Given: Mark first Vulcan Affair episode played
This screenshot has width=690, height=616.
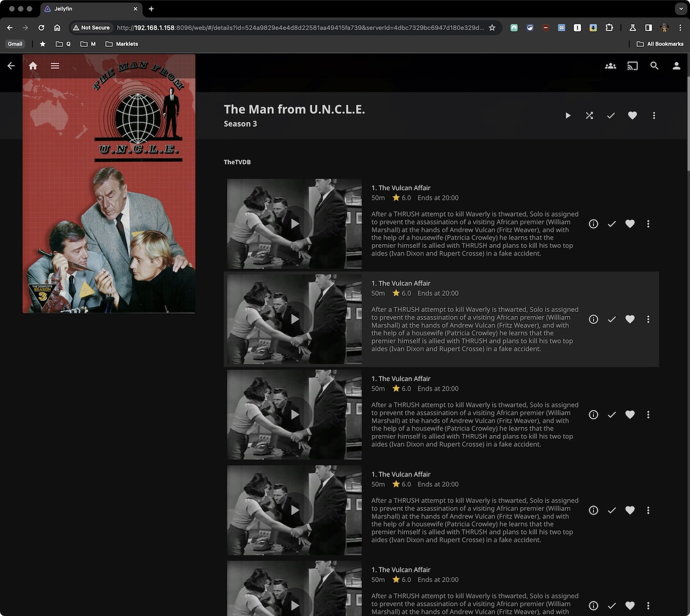Looking at the screenshot, I should pyautogui.click(x=612, y=224).
